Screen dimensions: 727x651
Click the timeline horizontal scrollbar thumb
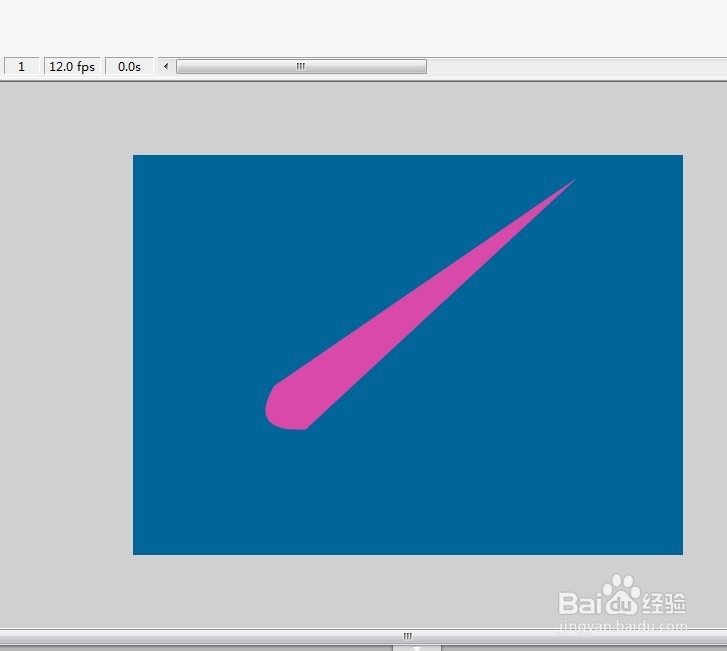tap(301, 66)
